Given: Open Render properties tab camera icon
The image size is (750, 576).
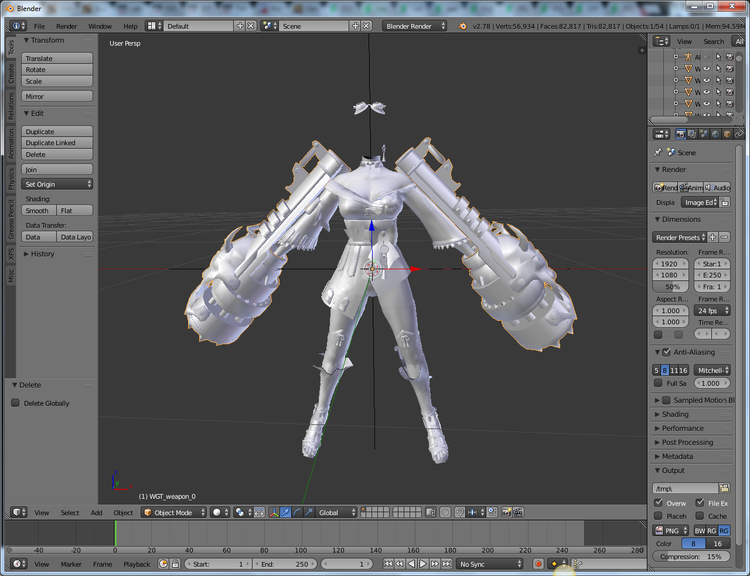Looking at the screenshot, I should [680, 134].
